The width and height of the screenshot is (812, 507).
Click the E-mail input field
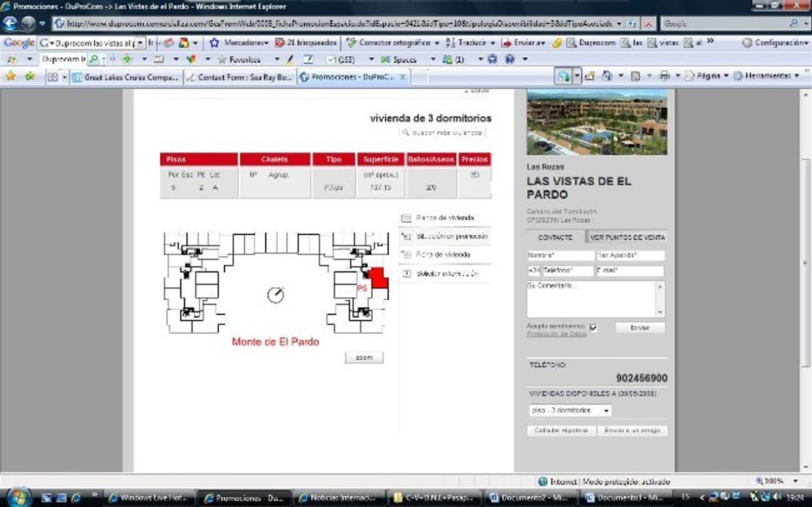click(630, 270)
